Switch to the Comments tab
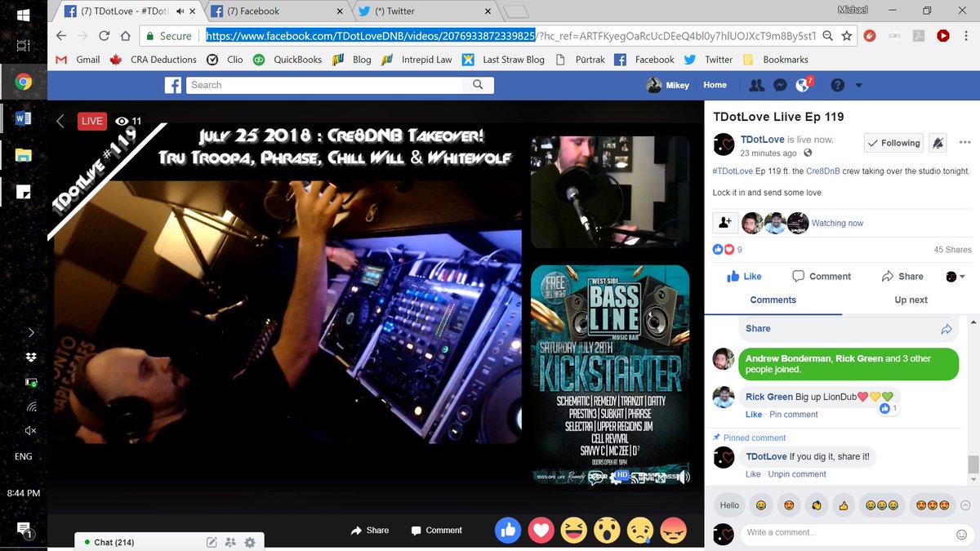Image resolution: width=980 pixels, height=551 pixels. tap(773, 300)
